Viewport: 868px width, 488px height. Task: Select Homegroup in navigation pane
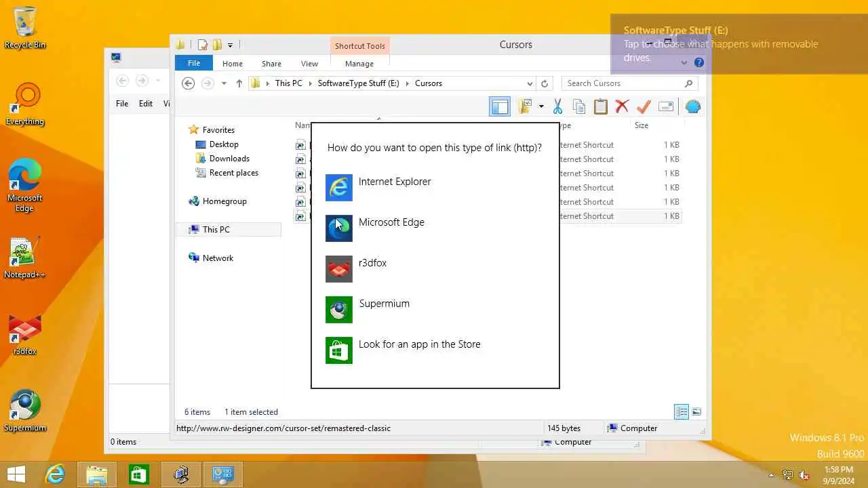(224, 201)
